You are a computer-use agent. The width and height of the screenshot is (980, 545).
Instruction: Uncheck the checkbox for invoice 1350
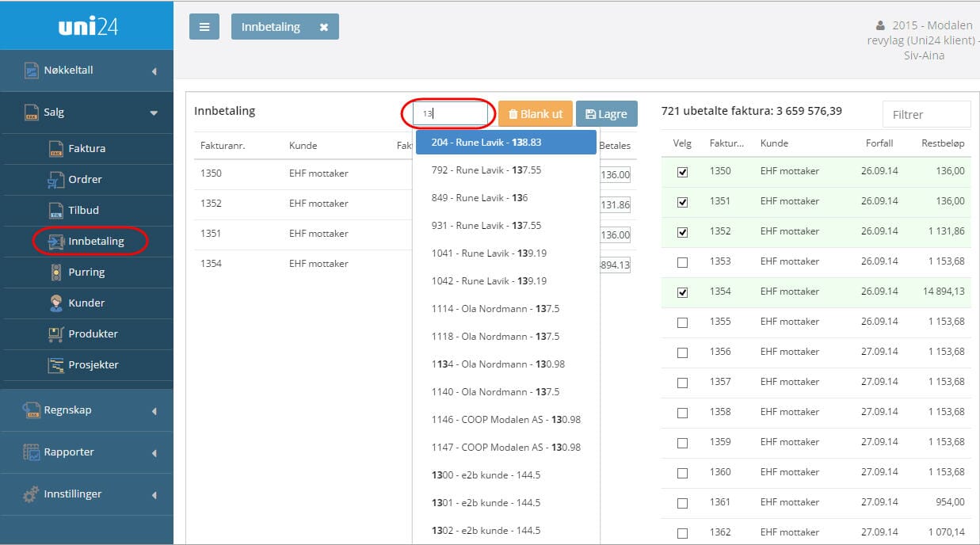(682, 172)
